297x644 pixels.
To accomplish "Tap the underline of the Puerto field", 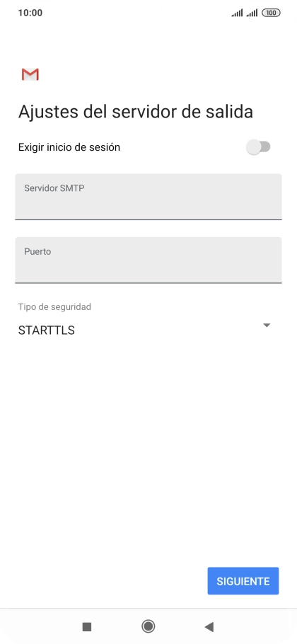I will pos(148,282).
